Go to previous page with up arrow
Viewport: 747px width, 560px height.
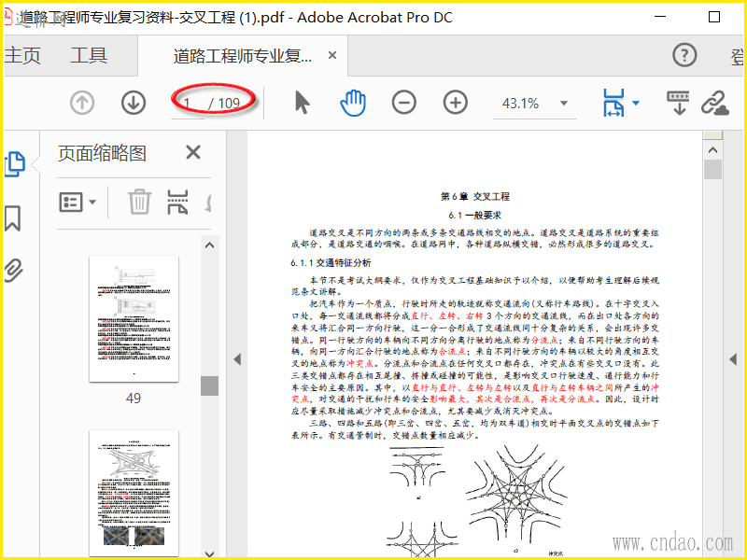82,103
